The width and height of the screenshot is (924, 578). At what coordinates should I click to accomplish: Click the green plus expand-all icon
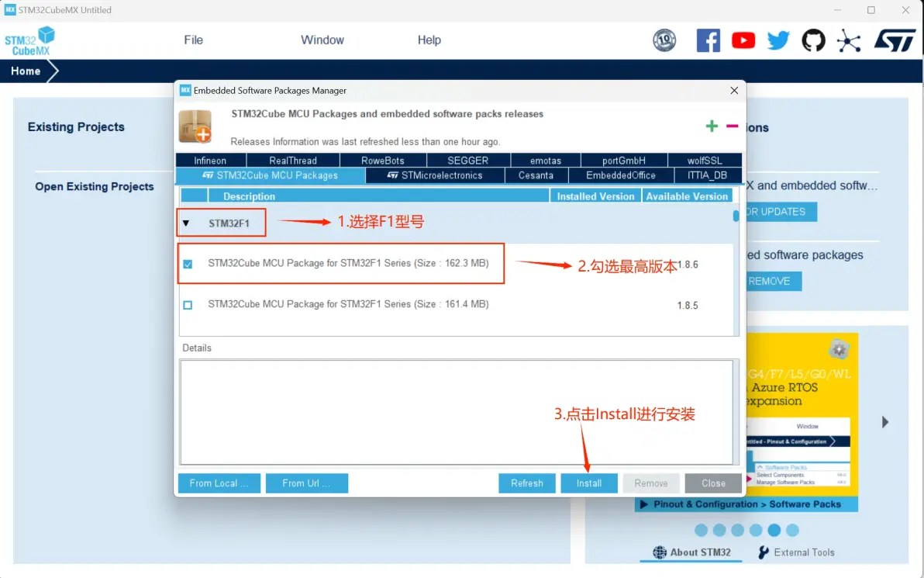(712, 126)
